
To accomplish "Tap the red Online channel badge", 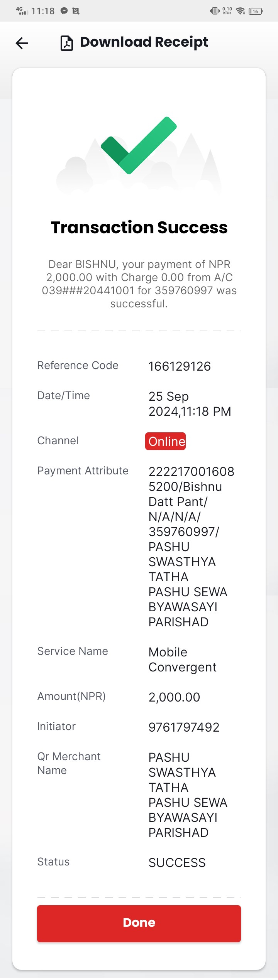I will 166,441.
